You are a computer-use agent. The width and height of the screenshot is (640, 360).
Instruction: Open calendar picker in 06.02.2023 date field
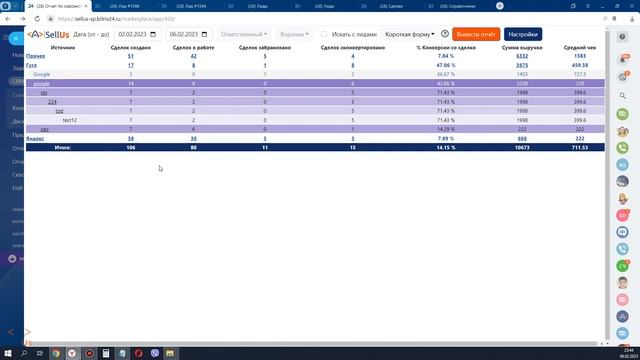[x=204, y=34]
